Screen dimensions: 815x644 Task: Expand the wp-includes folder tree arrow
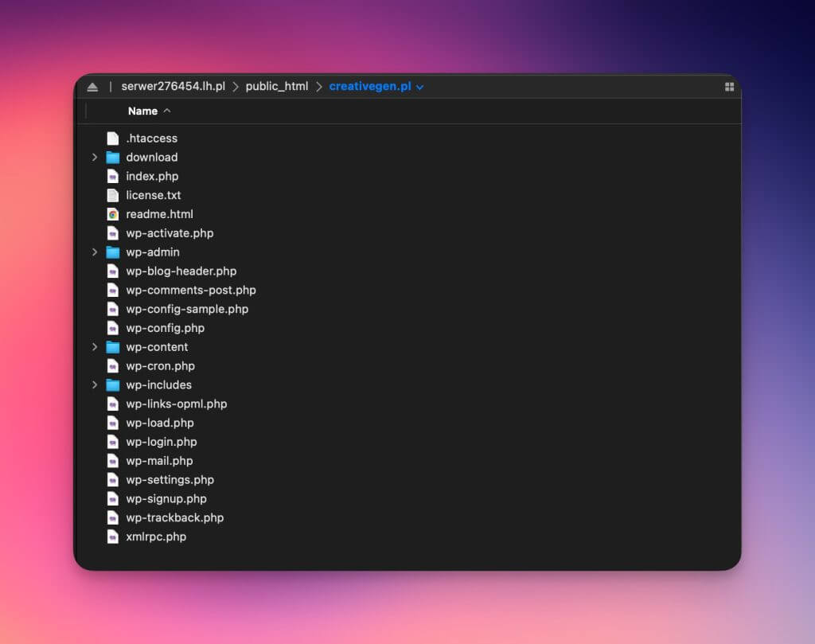(95, 385)
